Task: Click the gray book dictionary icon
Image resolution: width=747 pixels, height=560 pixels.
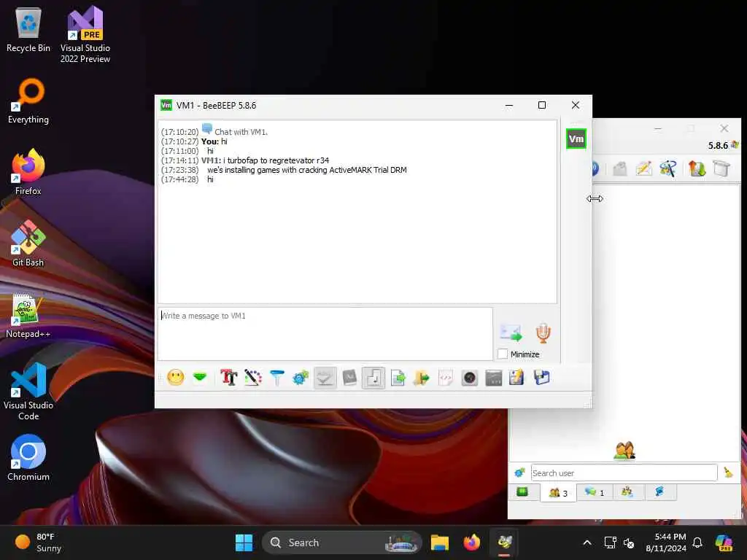Action: coord(349,378)
